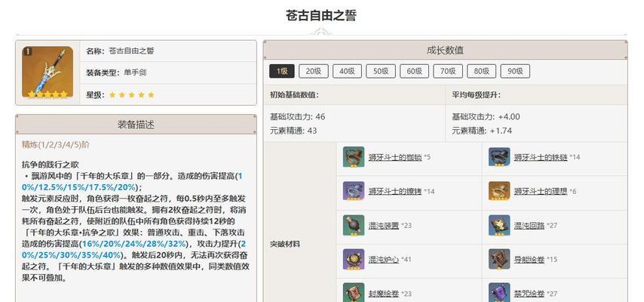Click the 禁咒绘卷 material icon
The height and width of the screenshot is (302, 644).
[x=499, y=293]
